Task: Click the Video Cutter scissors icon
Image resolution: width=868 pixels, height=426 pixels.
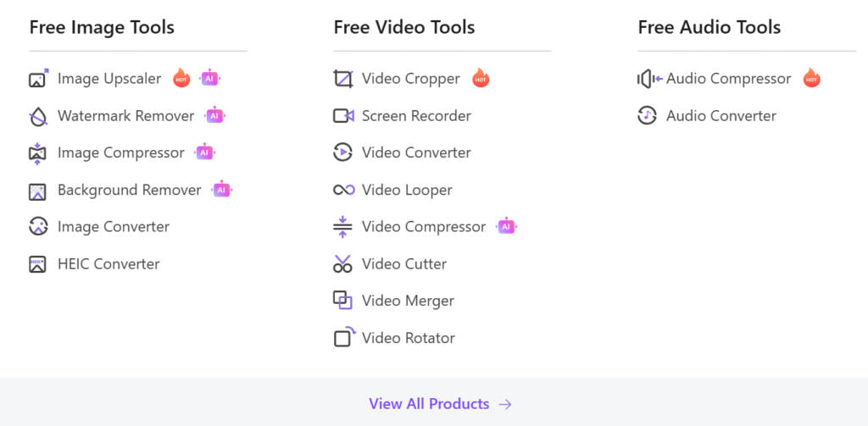Action: (342, 264)
